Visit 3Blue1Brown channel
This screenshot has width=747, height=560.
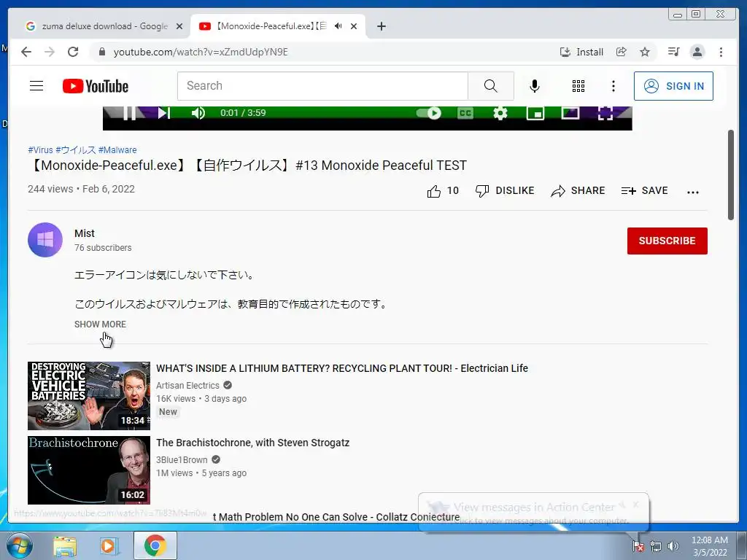(x=182, y=459)
